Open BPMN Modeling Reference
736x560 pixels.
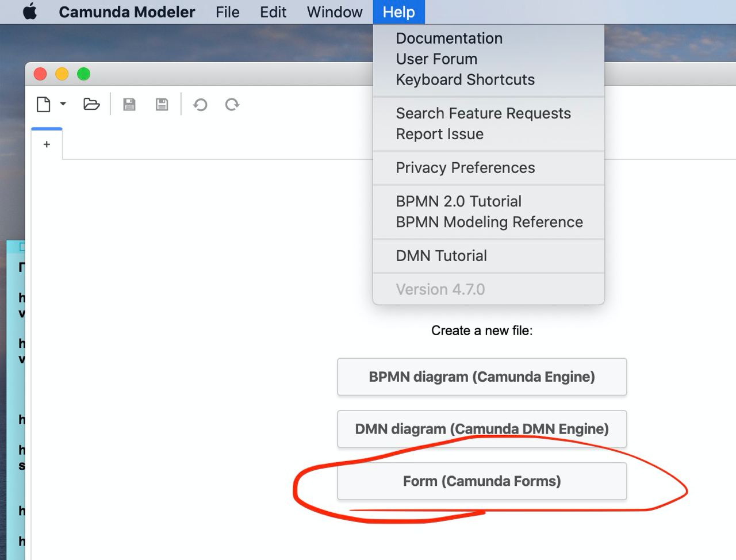(x=489, y=222)
